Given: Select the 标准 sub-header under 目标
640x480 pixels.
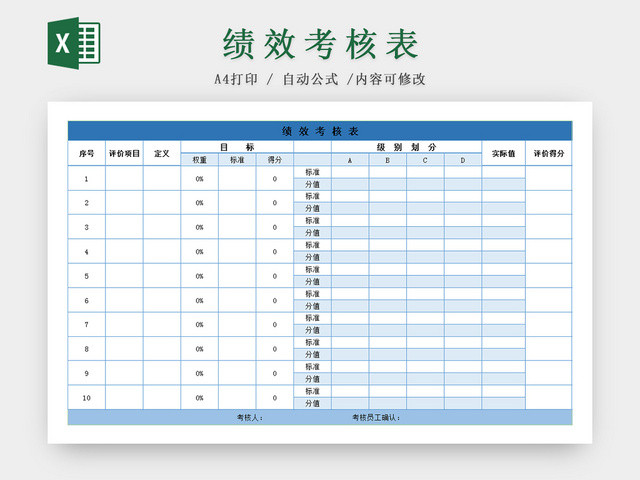Looking at the screenshot, I should click(x=237, y=160).
